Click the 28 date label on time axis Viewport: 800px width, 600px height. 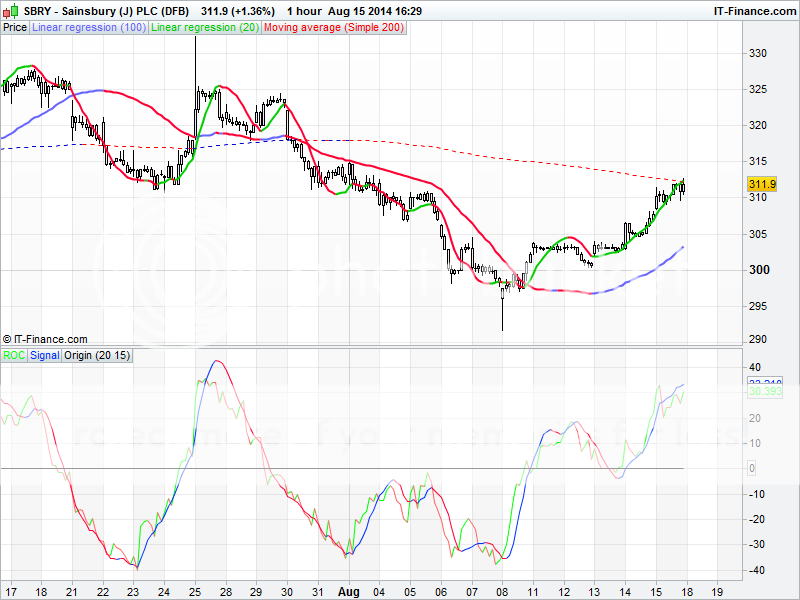coord(225,592)
